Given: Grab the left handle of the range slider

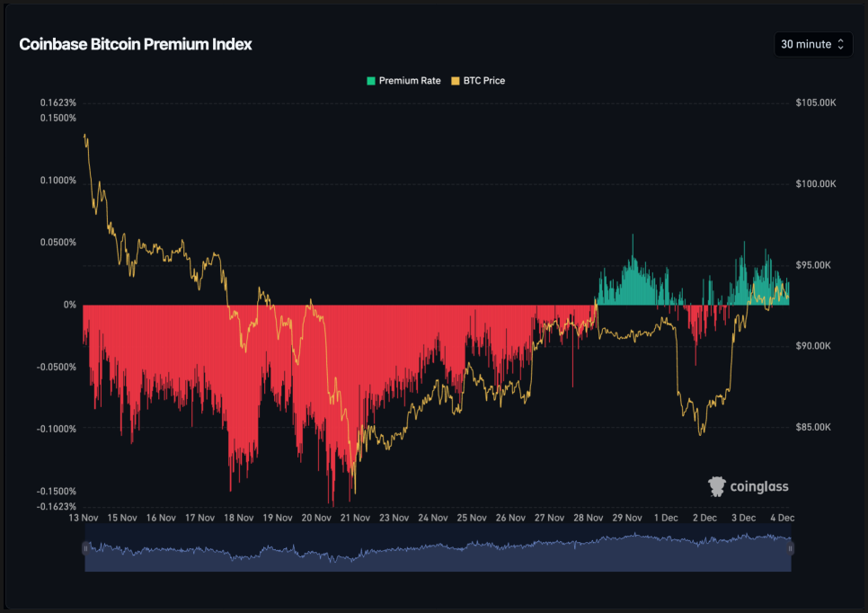Looking at the screenshot, I should pos(86,547).
